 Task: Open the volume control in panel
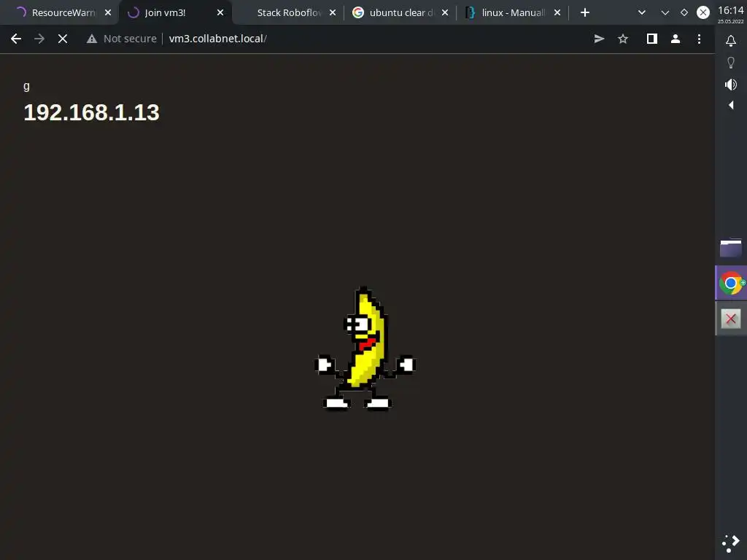point(731,85)
